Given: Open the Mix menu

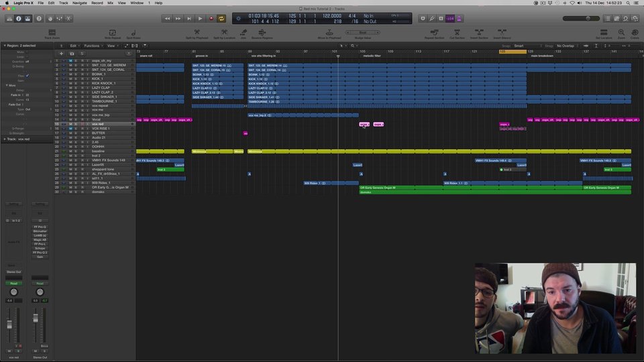Looking at the screenshot, I should point(111,3).
